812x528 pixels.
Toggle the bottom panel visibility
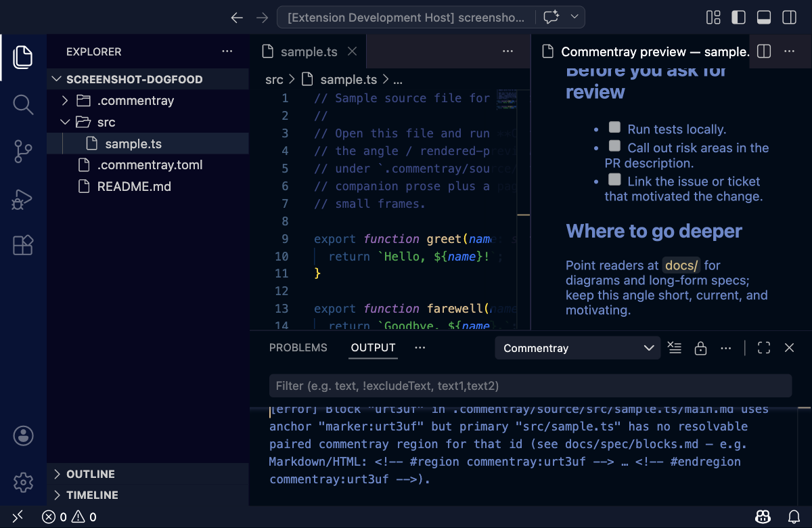pyautogui.click(x=764, y=18)
